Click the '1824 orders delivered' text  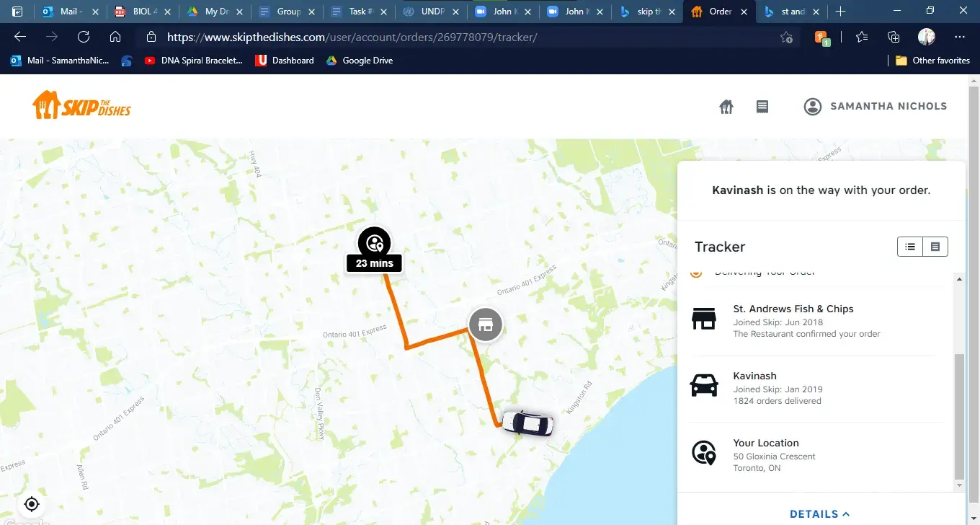click(x=778, y=401)
